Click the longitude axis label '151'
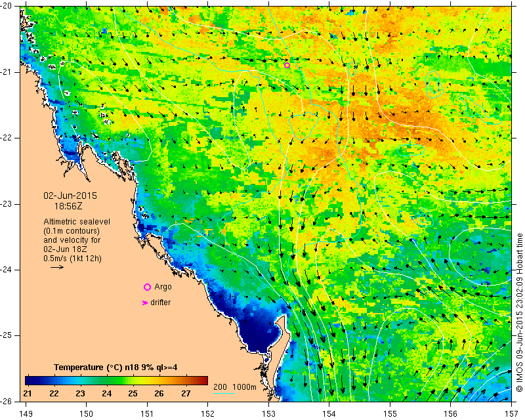The height and width of the screenshot is (420, 525). (147, 414)
